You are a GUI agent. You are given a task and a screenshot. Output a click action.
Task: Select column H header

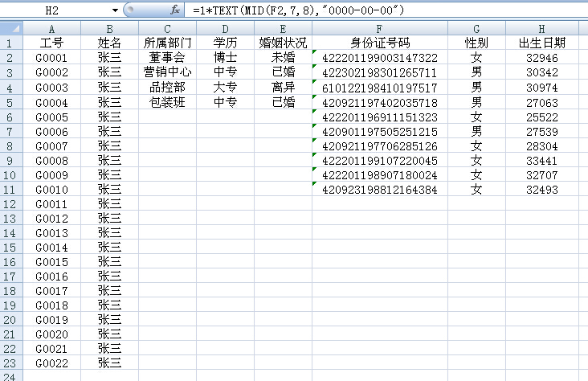542,29
